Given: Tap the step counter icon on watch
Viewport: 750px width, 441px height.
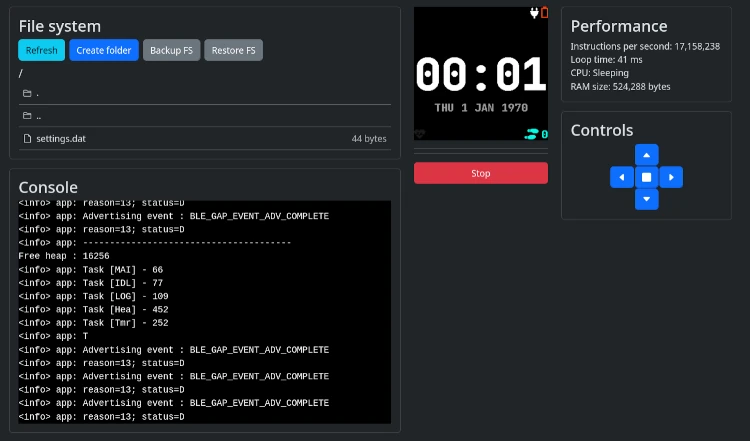Looking at the screenshot, I should 532,133.
